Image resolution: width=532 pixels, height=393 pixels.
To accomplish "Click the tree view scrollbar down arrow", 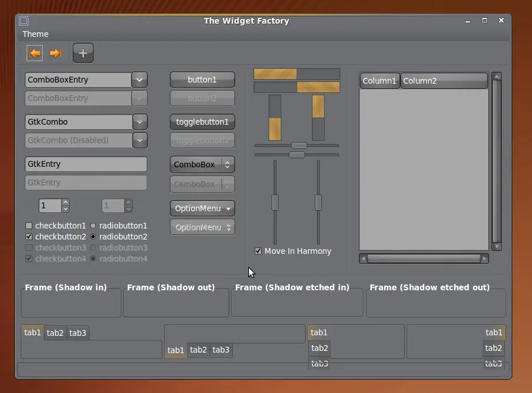I will pyautogui.click(x=497, y=246).
